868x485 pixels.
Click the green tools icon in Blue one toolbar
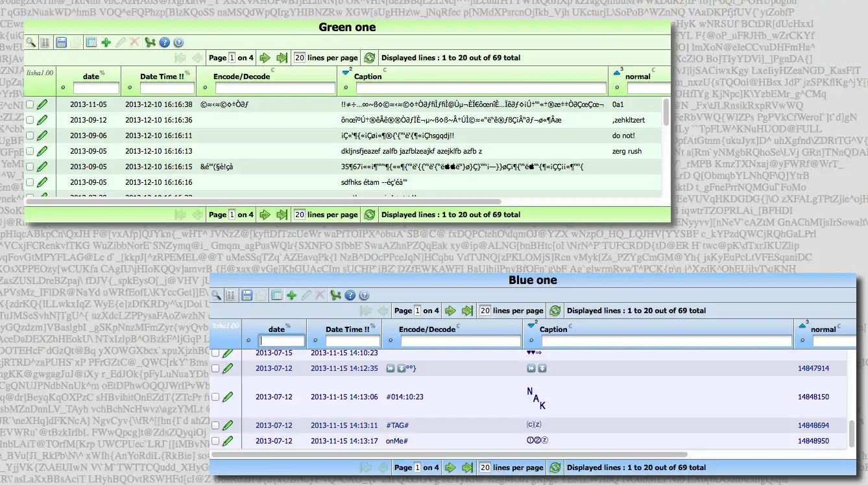[x=336, y=295]
